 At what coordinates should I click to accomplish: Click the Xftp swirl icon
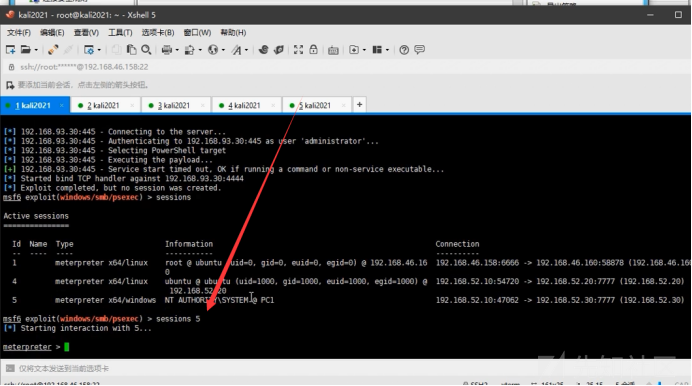pyautogui.click(x=263, y=50)
